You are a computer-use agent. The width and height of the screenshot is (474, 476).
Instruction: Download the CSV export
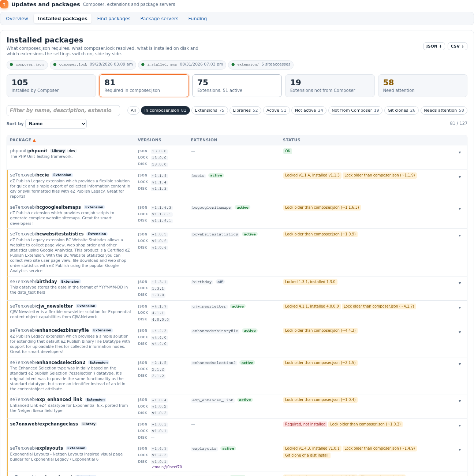(x=458, y=46)
